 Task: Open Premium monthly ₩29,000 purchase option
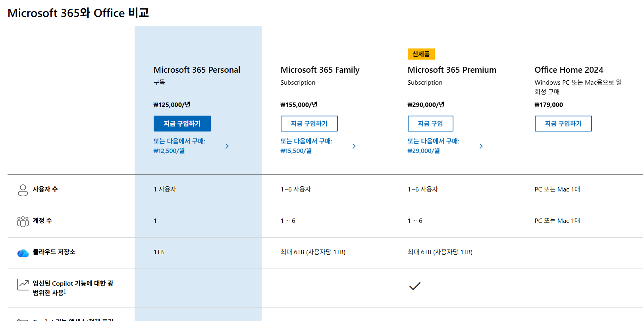coord(434,146)
